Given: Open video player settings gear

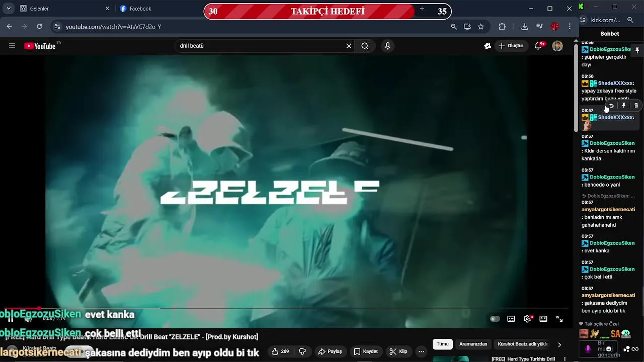Looking at the screenshot, I should (x=527, y=319).
